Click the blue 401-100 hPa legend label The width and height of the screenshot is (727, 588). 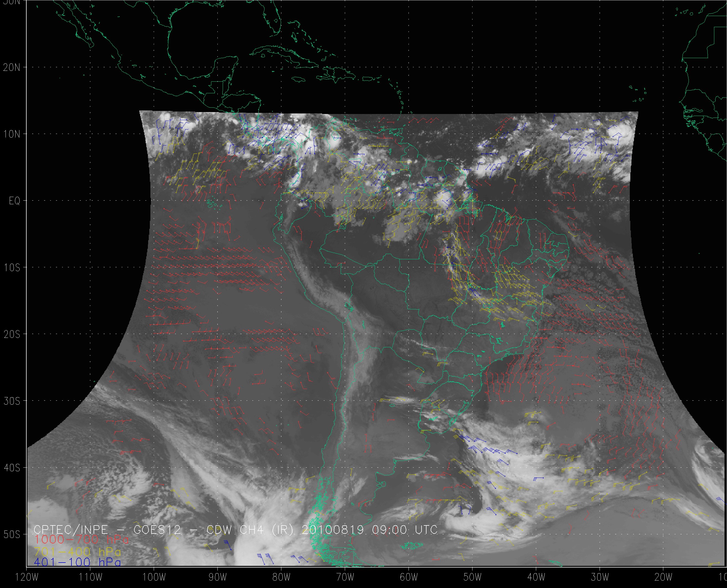77,562
